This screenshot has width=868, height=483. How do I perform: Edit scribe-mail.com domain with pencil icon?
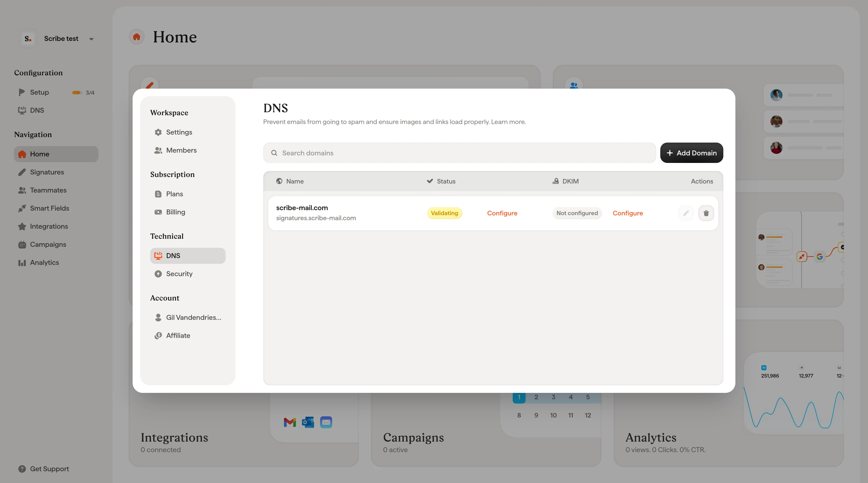click(x=686, y=213)
